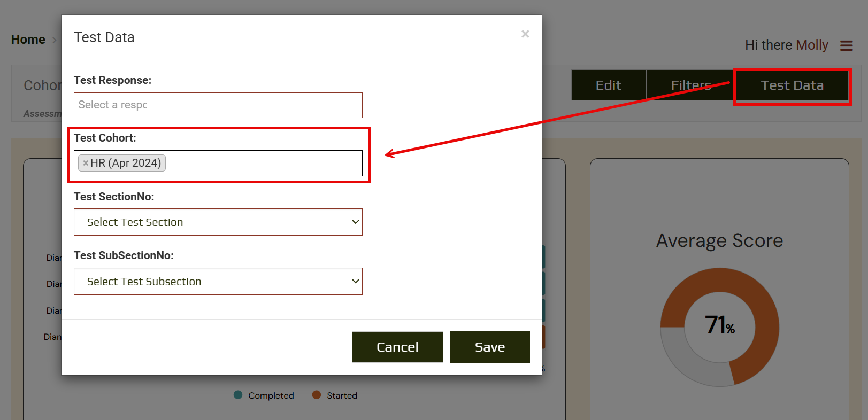Remove the HR (Apr 2024) cohort tag
Viewport: 868px width, 420px height.
coord(86,163)
